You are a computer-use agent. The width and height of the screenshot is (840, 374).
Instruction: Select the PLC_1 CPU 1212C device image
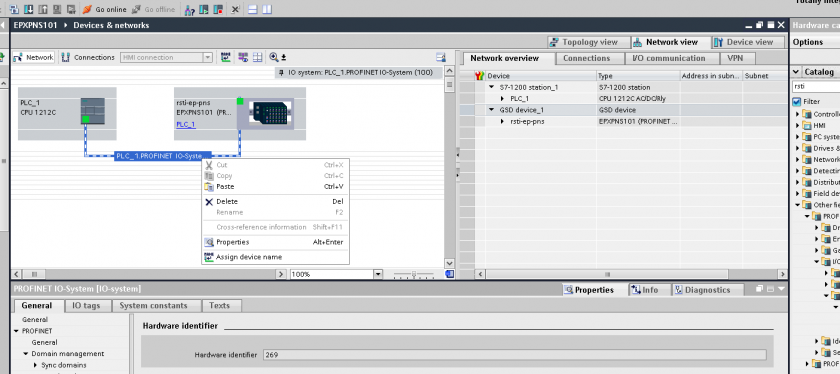[93, 111]
